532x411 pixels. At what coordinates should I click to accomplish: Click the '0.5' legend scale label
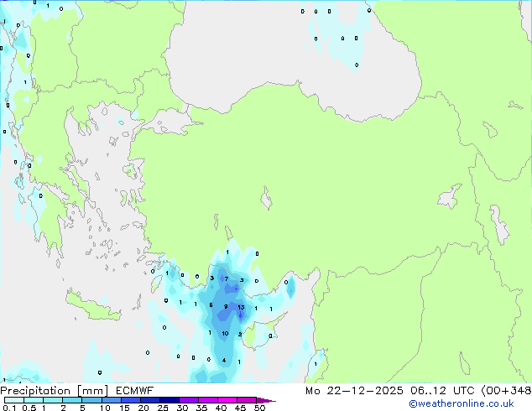tap(29, 408)
